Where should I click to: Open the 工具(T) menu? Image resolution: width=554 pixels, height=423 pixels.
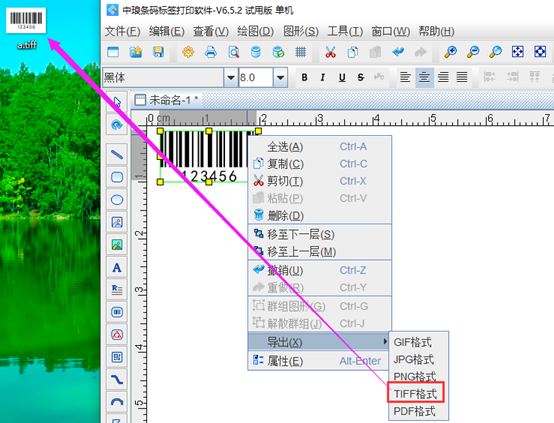click(345, 31)
